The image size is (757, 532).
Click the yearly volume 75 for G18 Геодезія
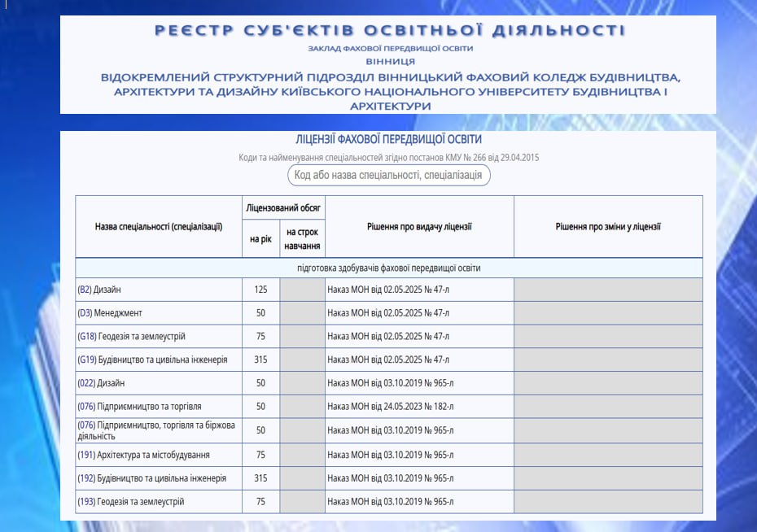(260, 336)
